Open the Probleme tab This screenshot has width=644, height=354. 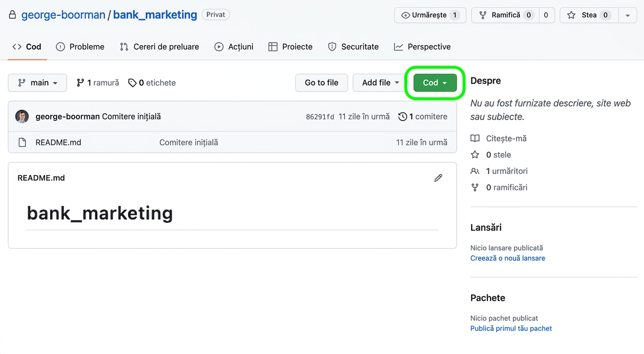[80, 47]
